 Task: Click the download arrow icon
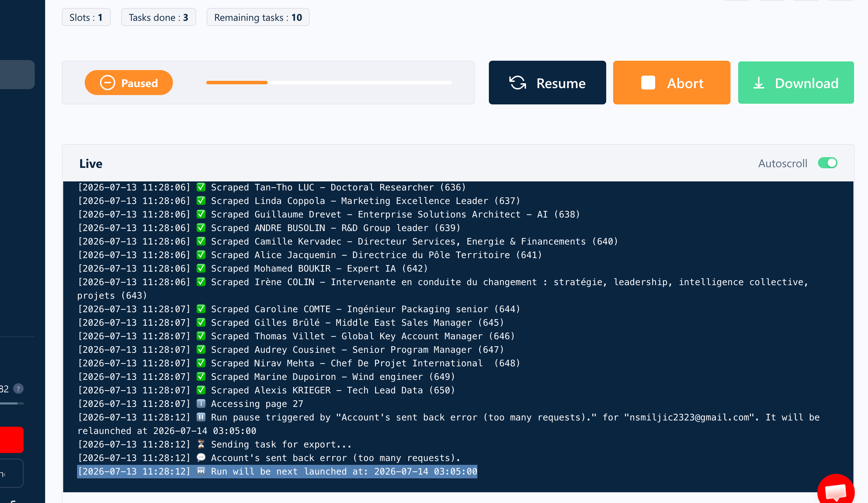(x=759, y=83)
